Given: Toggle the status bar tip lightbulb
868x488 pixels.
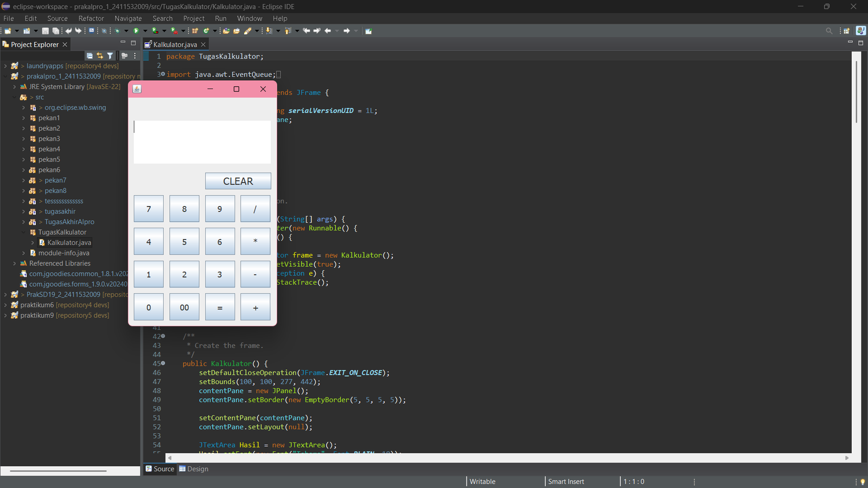Looking at the screenshot, I should point(863,481).
